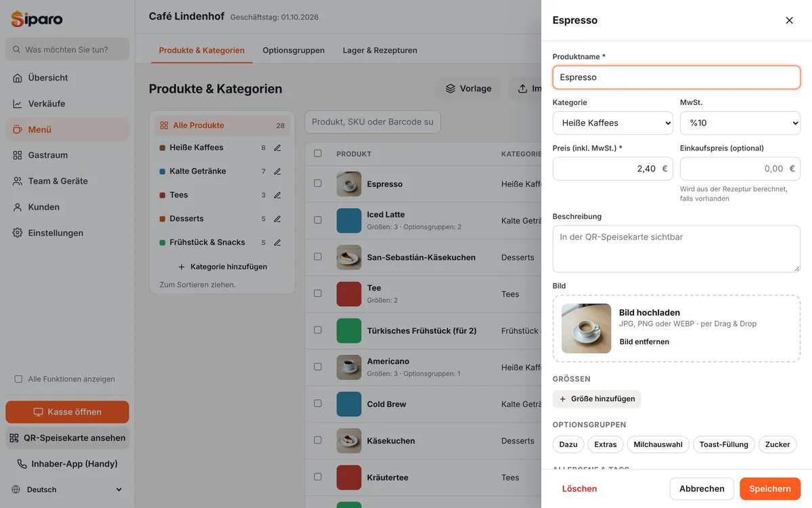The height and width of the screenshot is (508, 812).
Task: Click the QR code icon for Speisekarte
Action: coord(14,438)
